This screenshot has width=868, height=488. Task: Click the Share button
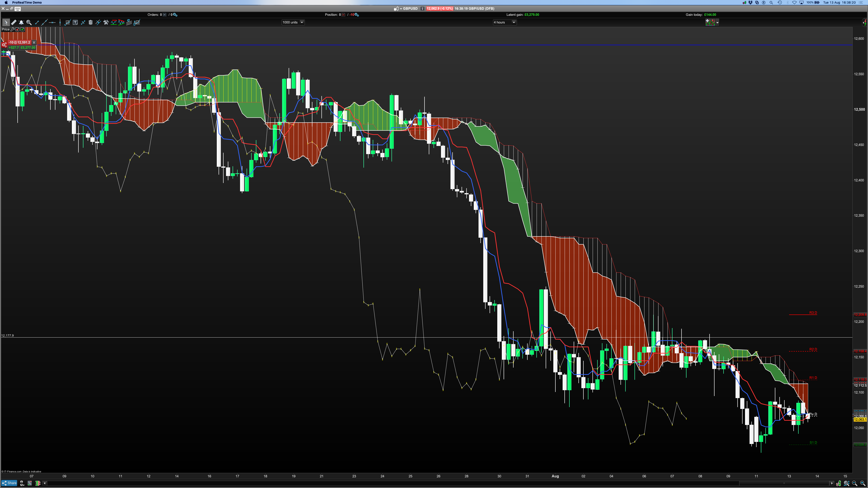click(x=9, y=483)
